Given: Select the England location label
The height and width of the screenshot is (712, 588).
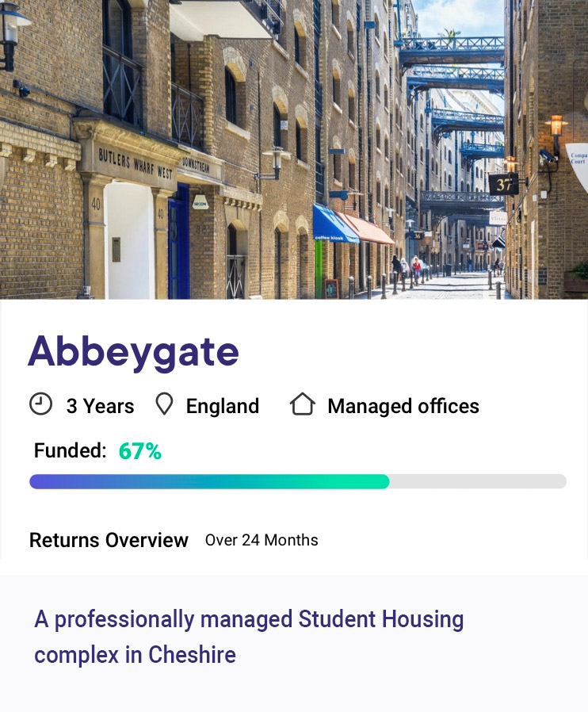Looking at the screenshot, I should (x=222, y=407).
